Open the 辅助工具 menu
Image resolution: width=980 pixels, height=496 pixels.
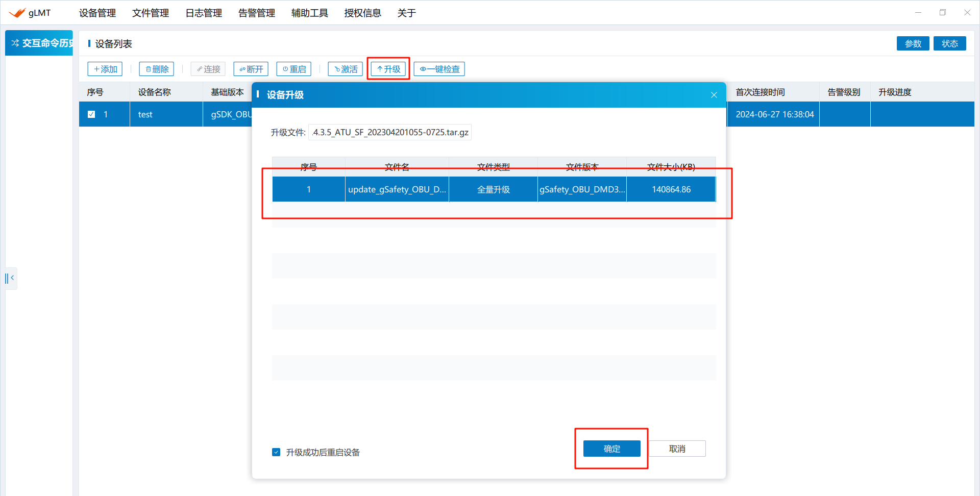tap(309, 13)
